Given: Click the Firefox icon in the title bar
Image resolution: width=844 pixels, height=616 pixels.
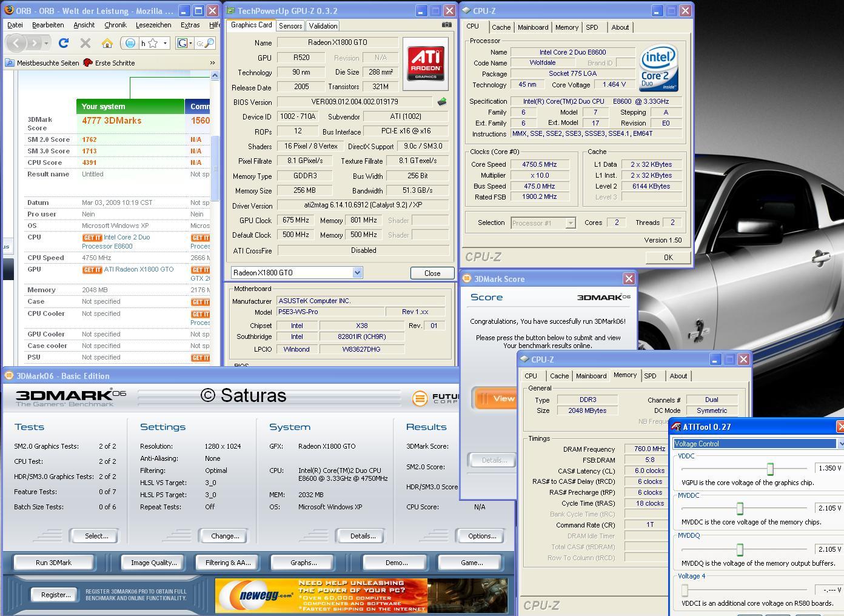Looking at the screenshot, I should click(8, 10).
